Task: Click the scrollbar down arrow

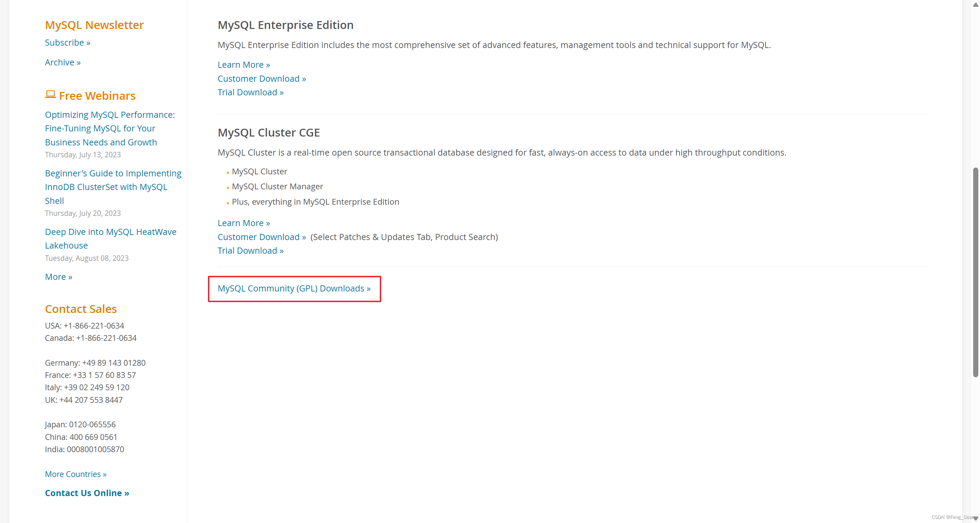Action: click(976, 519)
